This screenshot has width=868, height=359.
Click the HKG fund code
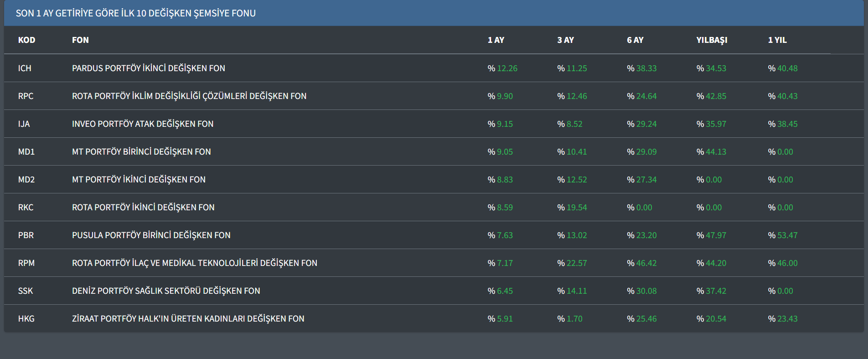point(26,319)
